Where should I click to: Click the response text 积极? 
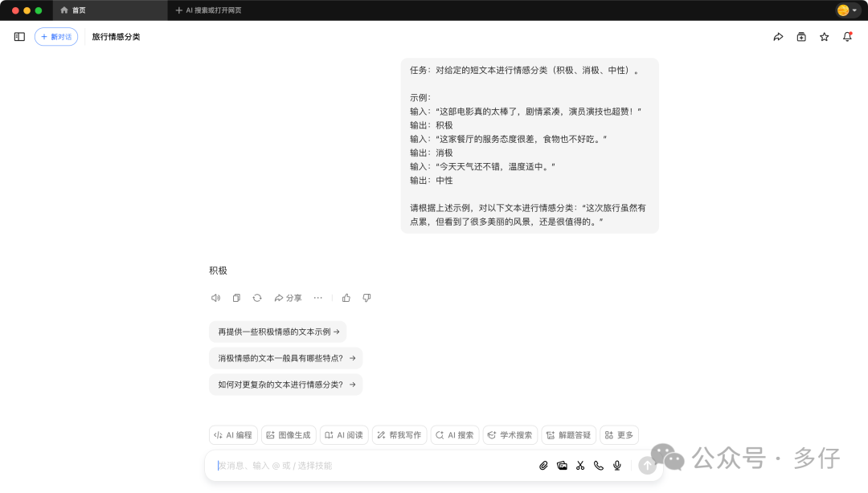[218, 271]
